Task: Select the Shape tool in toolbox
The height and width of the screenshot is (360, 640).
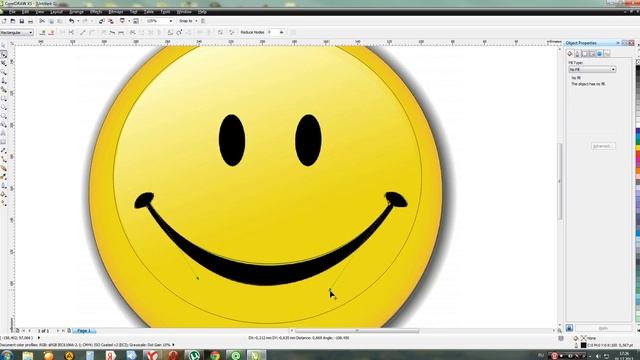Action: point(4,54)
